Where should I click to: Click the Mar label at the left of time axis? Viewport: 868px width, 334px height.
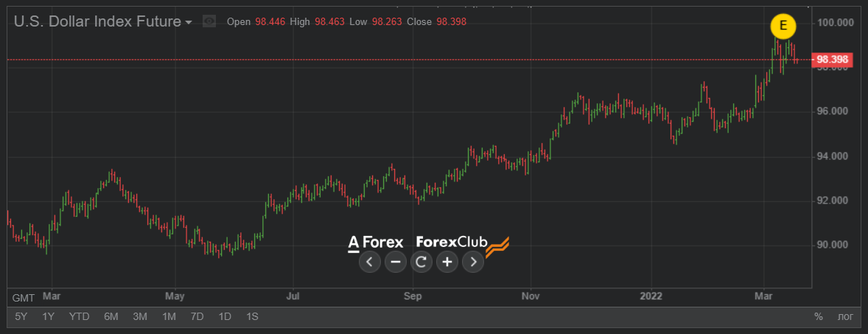(52, 296)
